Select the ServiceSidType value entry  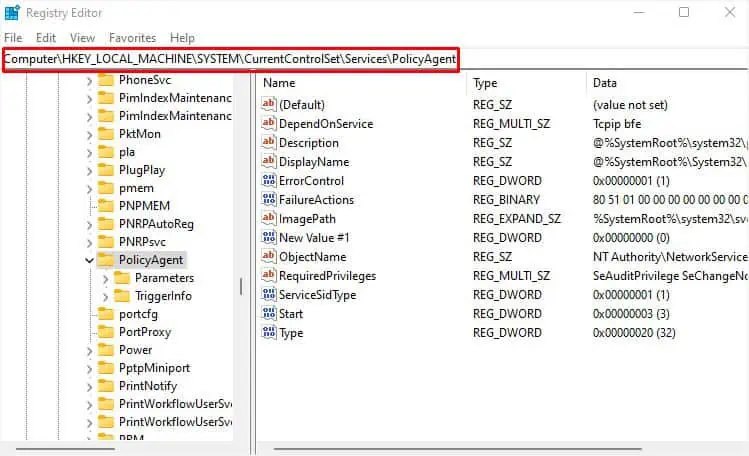point(316,294)
